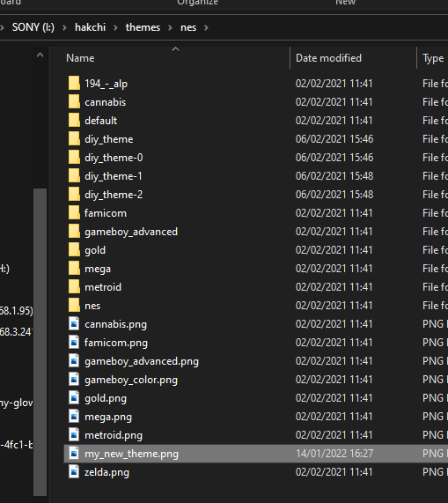Screen dimensions: 448x503
Task: Select the metroid folder name
Action: 103,287
